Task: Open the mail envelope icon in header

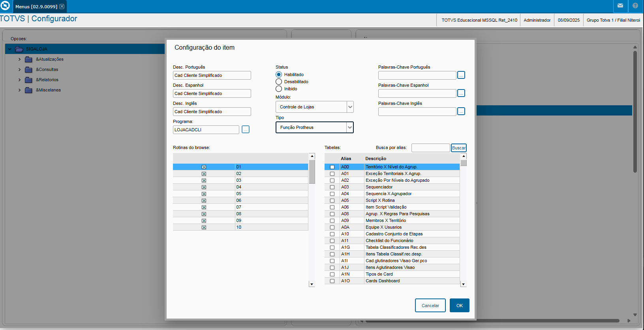Action: coord(620,6)
